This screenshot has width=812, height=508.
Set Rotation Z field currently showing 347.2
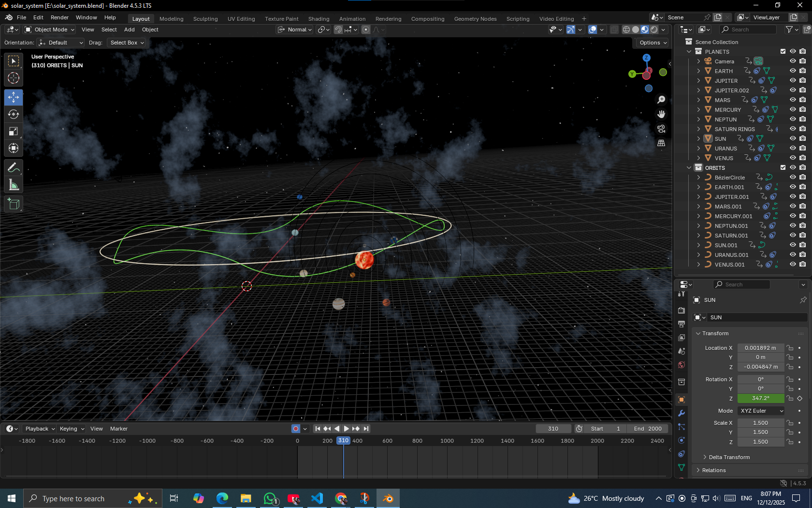[761, 398]
